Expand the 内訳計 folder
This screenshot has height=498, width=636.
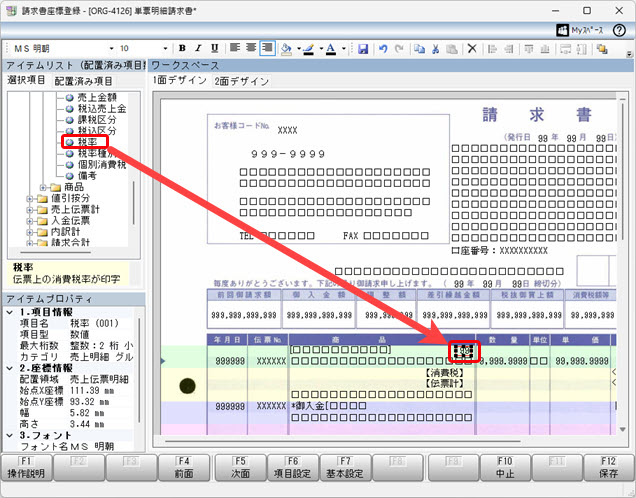[30, 232]
